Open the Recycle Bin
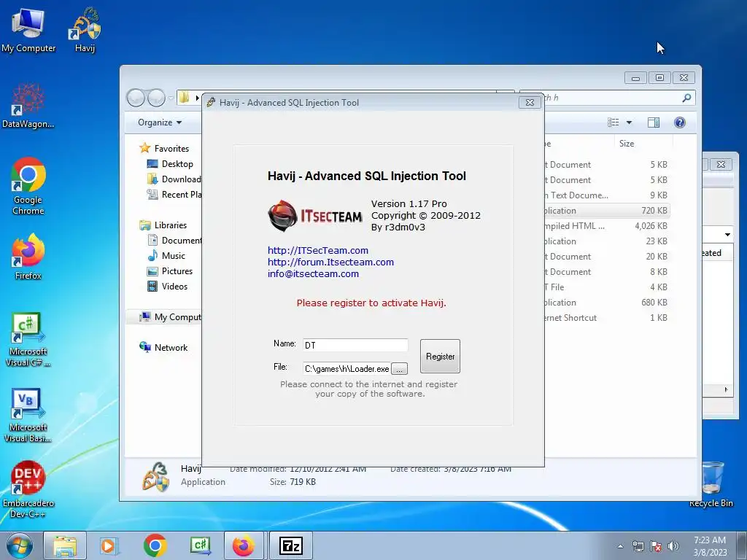This screenshot has height=560, width=747. tap(711, 485)
